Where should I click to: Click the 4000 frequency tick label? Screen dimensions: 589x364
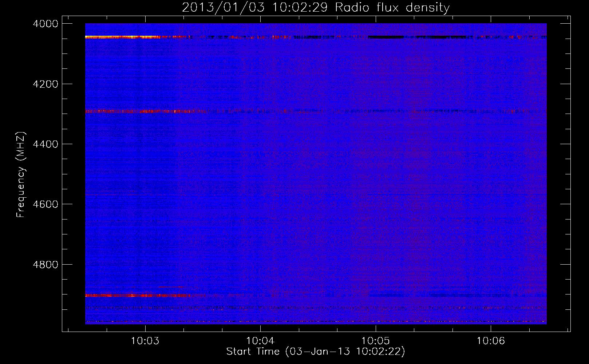pos(46,24)
